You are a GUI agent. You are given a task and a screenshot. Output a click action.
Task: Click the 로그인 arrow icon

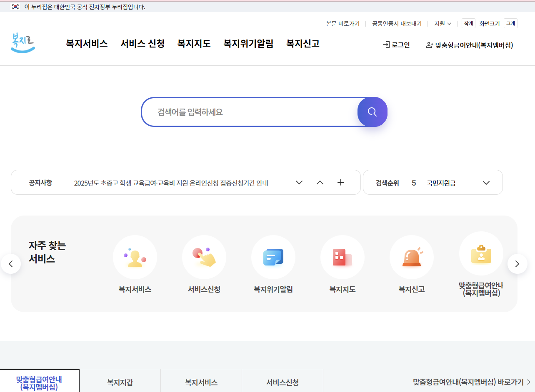point(385,45)
